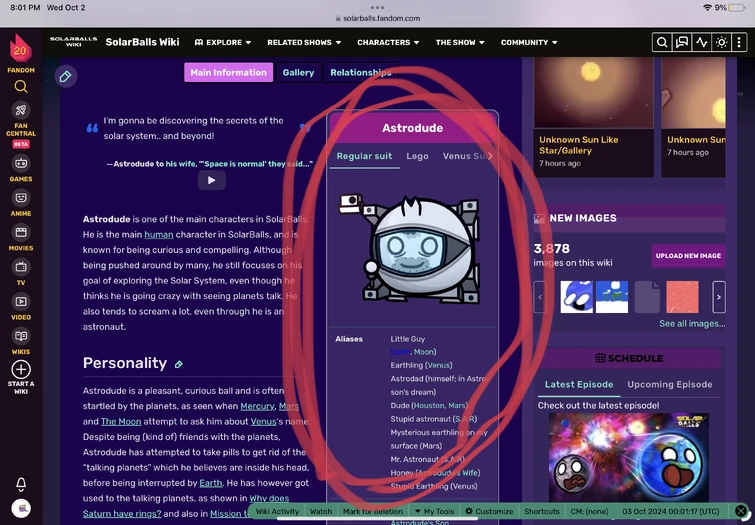Click the 'his wife' quote link
The height and width of the screenshot is (525, 755).
[x=180, y=164]
